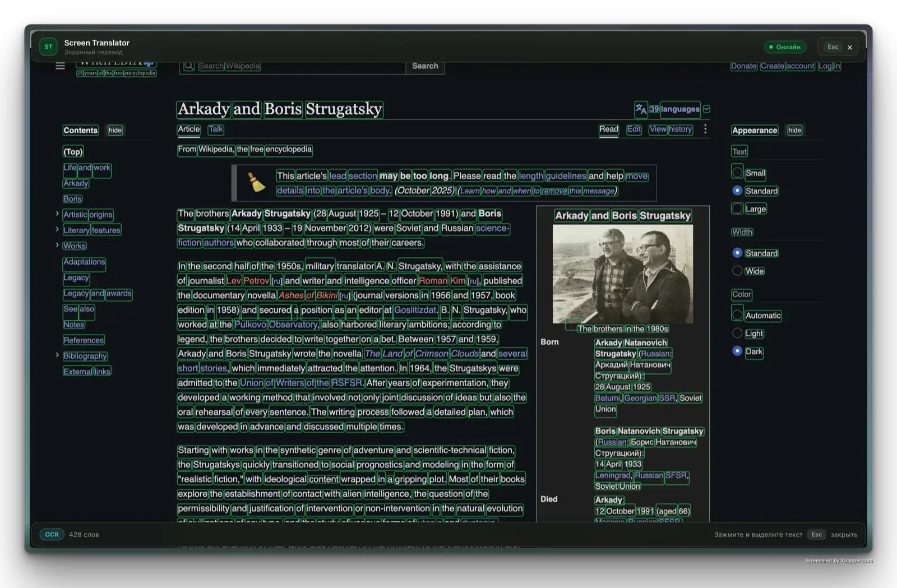Click the OCR badge in bottom bar
The width and height of the screenshot is (897, 588).
tap(52, 534)
